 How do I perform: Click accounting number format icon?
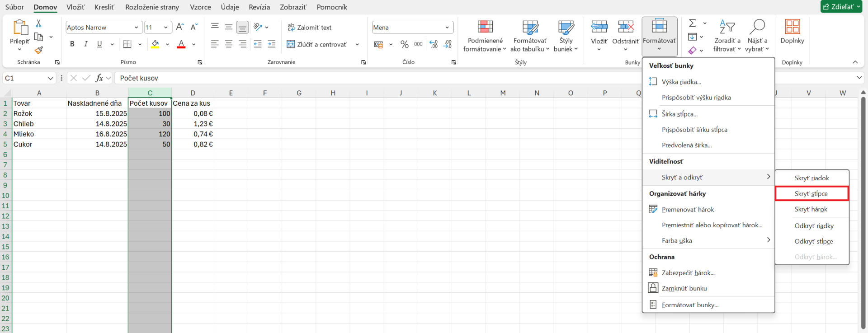(x=378, y=44)
